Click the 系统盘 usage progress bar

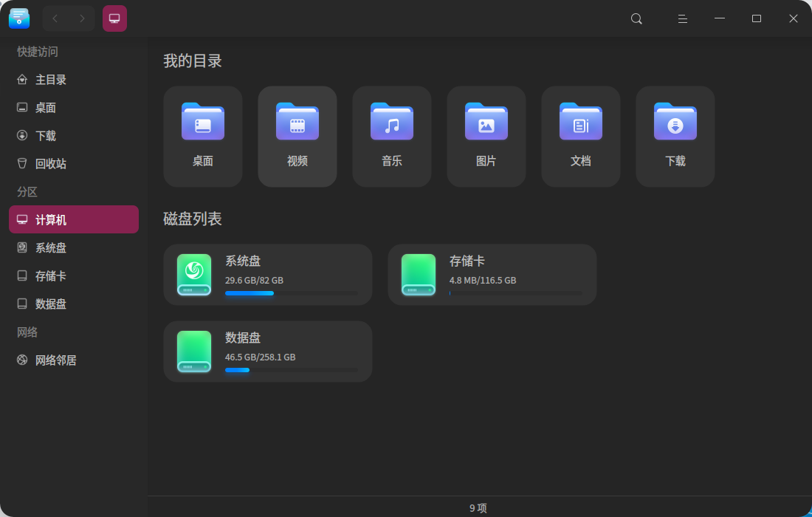(292, 293)
